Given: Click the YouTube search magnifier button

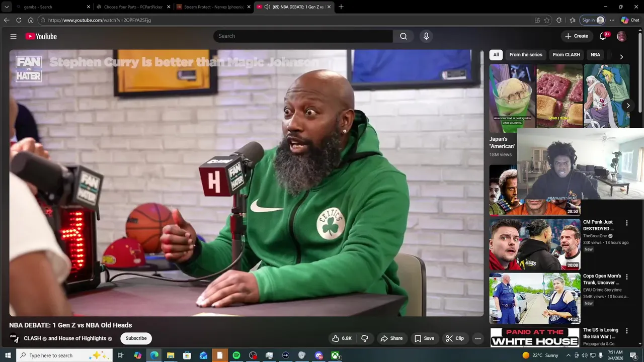Looking at the screenshot, I should 404,36.
